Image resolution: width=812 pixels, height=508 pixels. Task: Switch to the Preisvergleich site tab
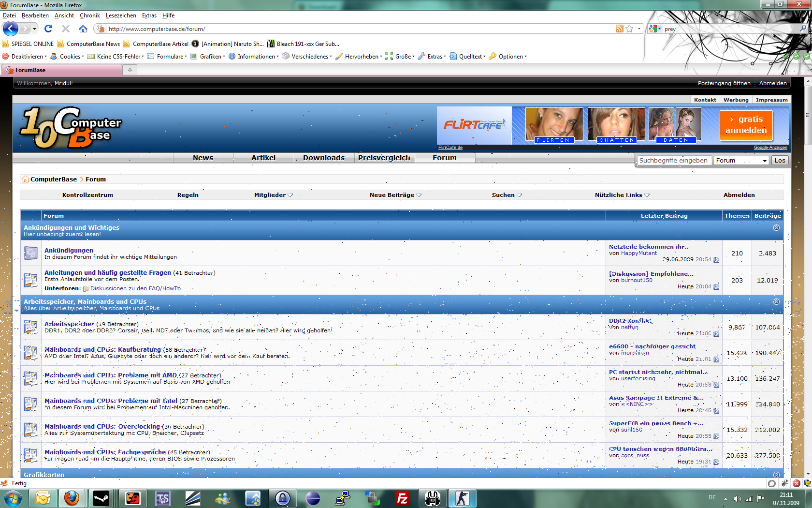tap(384, 158)
